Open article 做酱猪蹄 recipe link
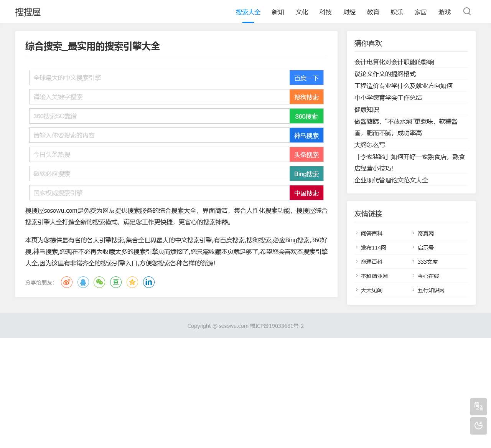 pyautogui.click(x=406, y=127)
